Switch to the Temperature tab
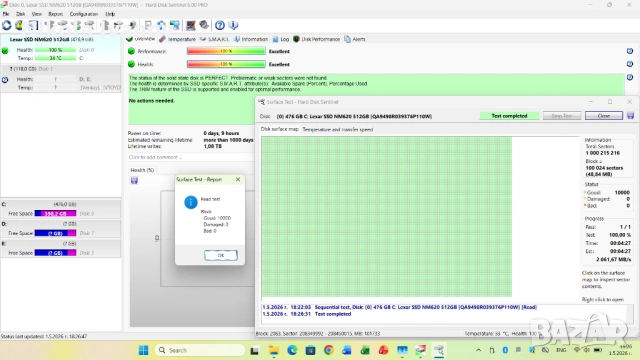 click(178, 39)
